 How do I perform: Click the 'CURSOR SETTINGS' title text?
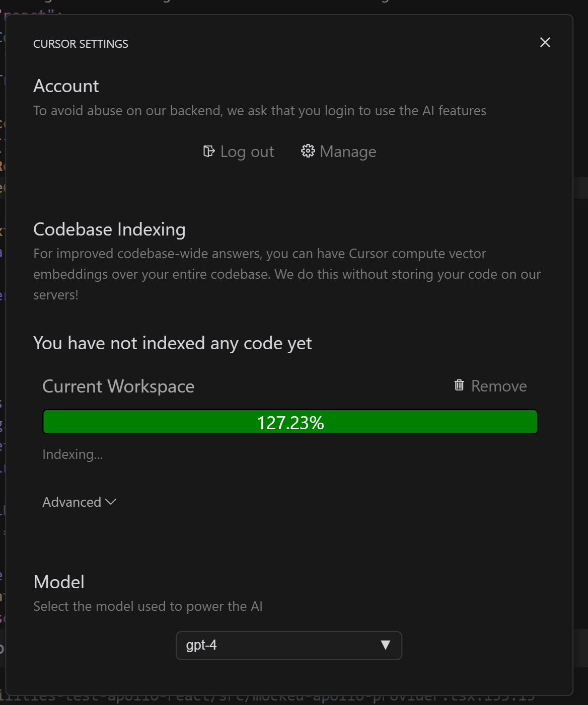click(x=81, y=44)
